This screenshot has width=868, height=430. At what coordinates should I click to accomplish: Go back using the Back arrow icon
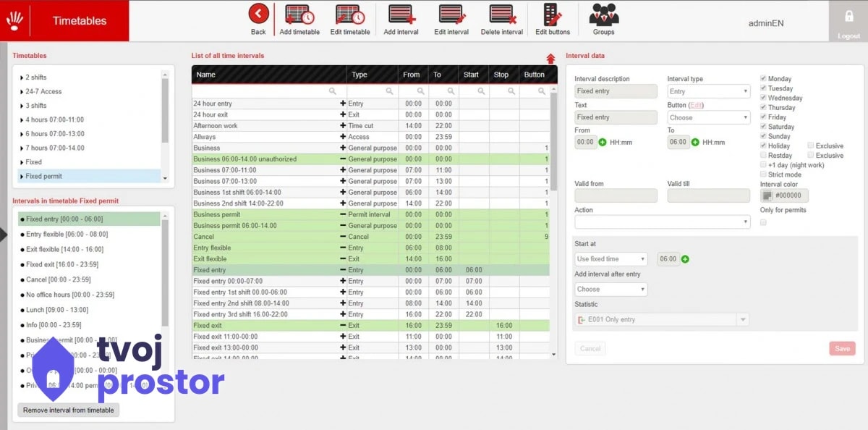(258, 14)
